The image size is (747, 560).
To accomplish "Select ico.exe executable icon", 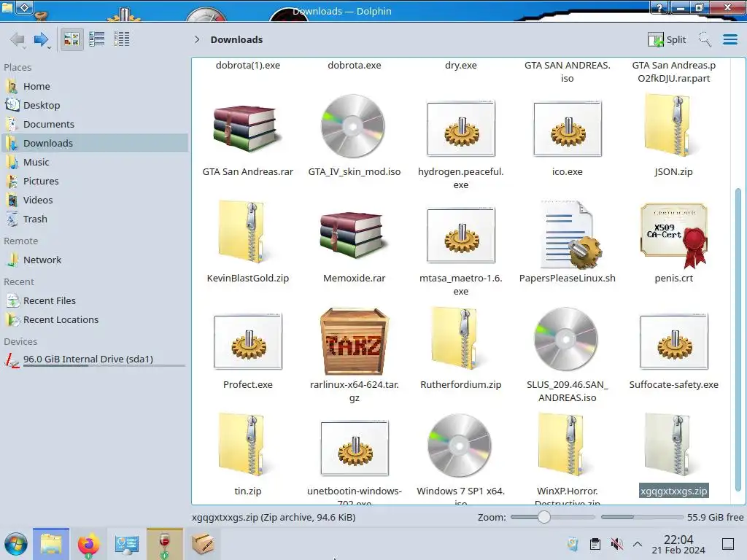I will pos(568,128).
